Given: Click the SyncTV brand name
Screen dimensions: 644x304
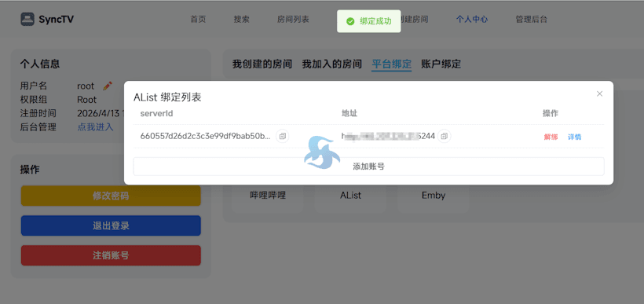Looking at the screenshot, I should (57, 20).
